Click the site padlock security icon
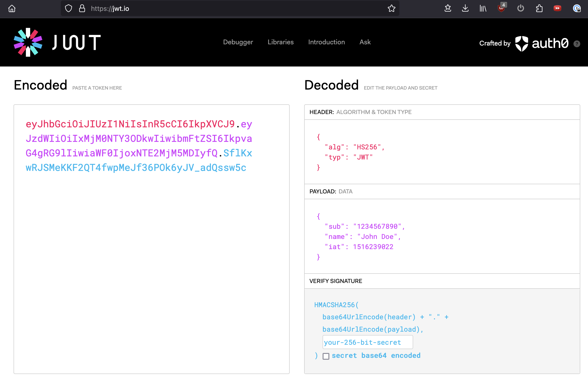 coord(82,9)
